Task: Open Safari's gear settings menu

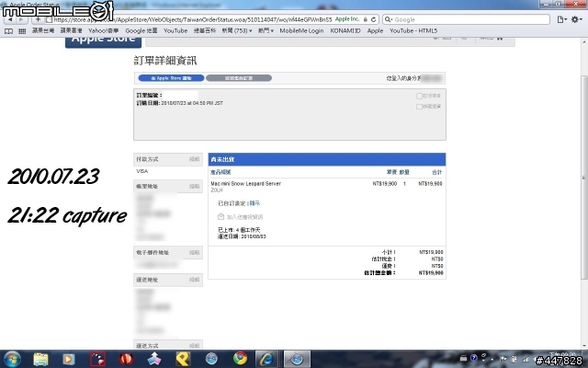Action: (576, 19)
